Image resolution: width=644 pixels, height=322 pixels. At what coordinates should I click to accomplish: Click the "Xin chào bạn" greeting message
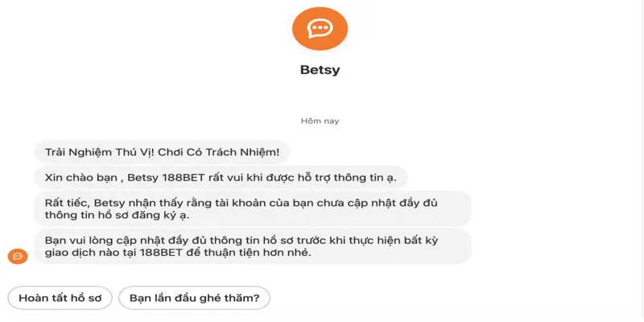[221, 176]
